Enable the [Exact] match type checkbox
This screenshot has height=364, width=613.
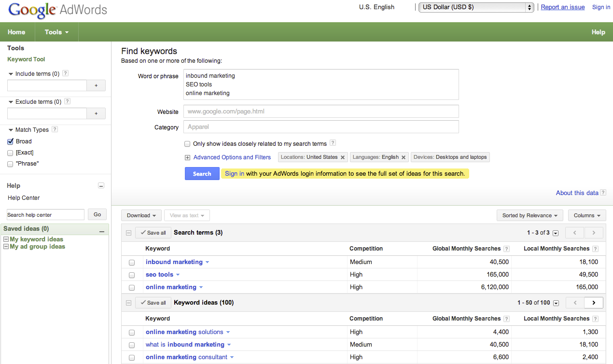(11, 153)
